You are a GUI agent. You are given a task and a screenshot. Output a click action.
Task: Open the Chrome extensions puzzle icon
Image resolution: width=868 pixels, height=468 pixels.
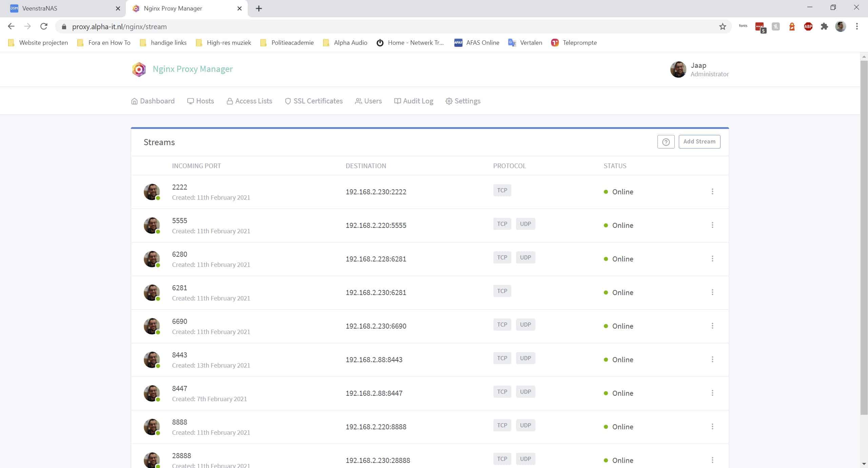[824, 26]
